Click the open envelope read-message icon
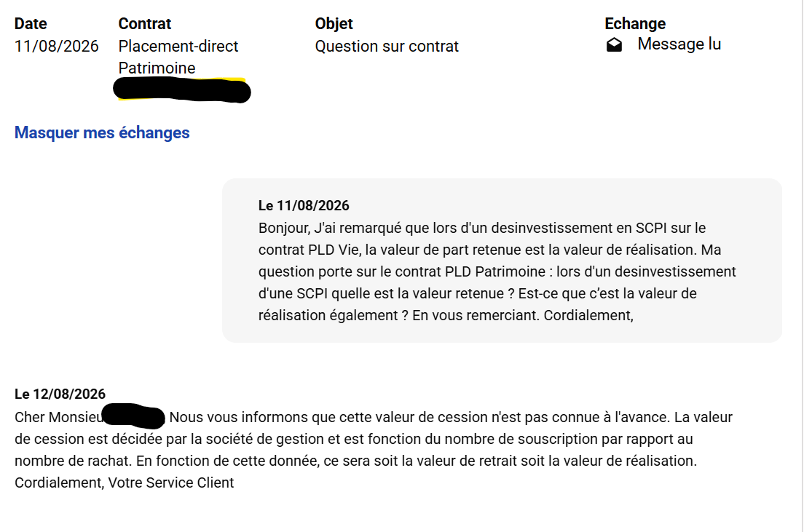This screenshot has width=812, height=532. coord(614,45)
